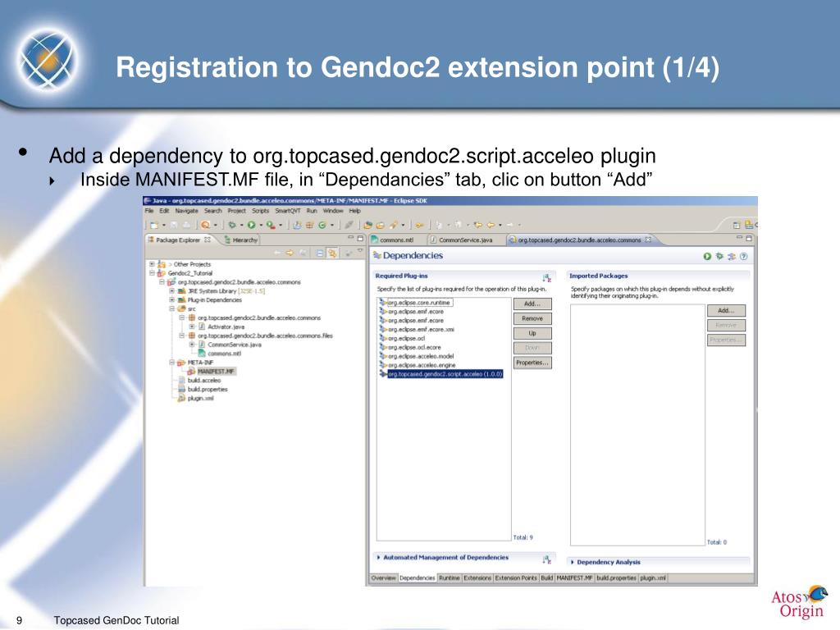The image size is (840, 630).
Task: Open the File menu
Action: tap(149, 211)
